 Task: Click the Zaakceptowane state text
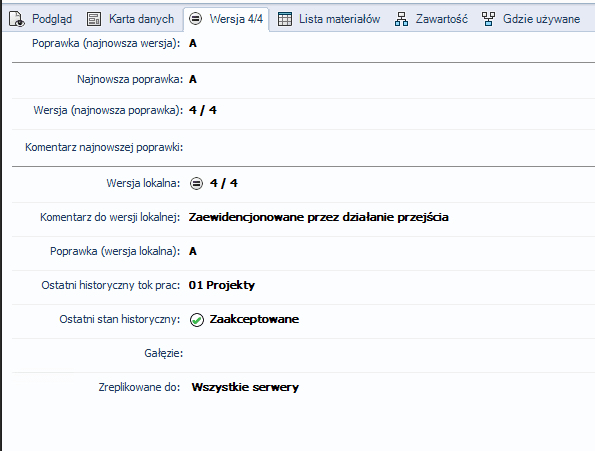click(x=254, y=319)
